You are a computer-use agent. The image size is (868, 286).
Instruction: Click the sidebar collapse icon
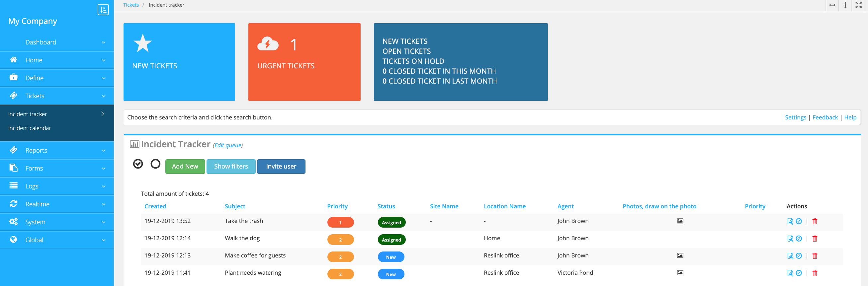click(103, 9)
